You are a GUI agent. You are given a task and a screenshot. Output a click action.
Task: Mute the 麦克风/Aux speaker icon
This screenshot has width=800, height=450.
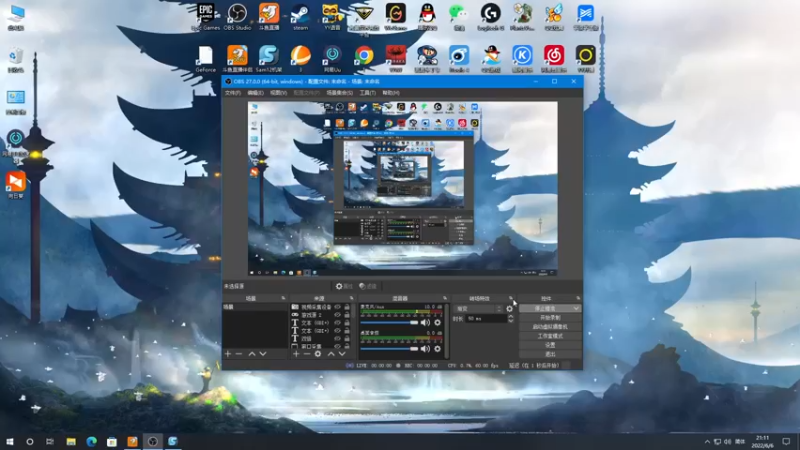coord(425,322)
